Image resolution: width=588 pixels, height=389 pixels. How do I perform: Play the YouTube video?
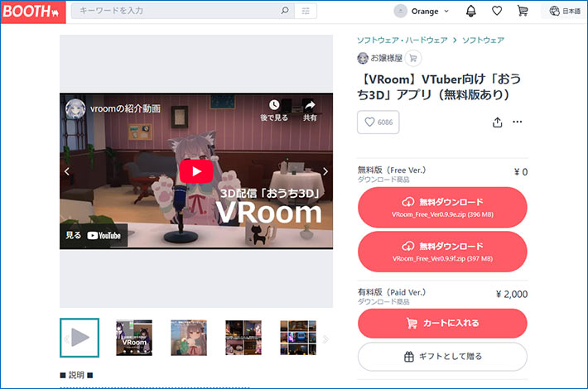(x=196, y=171)
